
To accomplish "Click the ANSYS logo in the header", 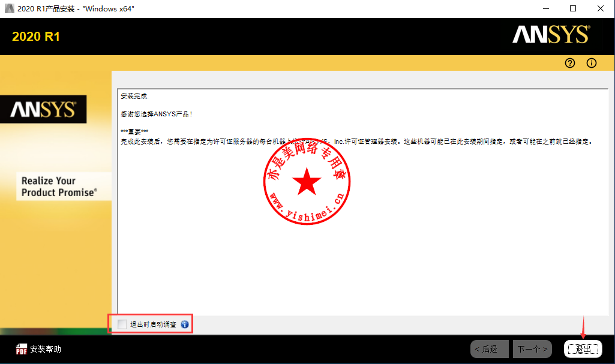I will tap(551, 34).
